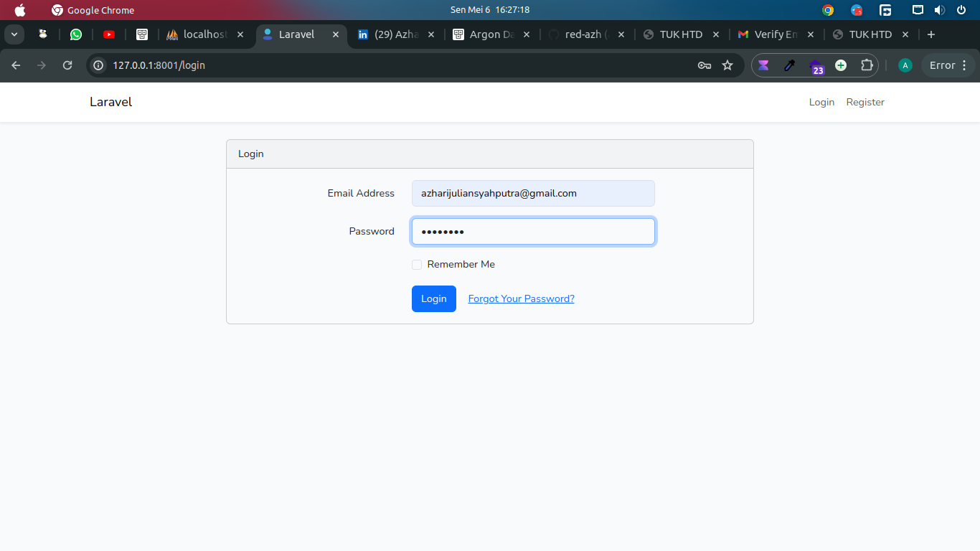Enable the Remember Me checkbox

click(x=417, y=265)
